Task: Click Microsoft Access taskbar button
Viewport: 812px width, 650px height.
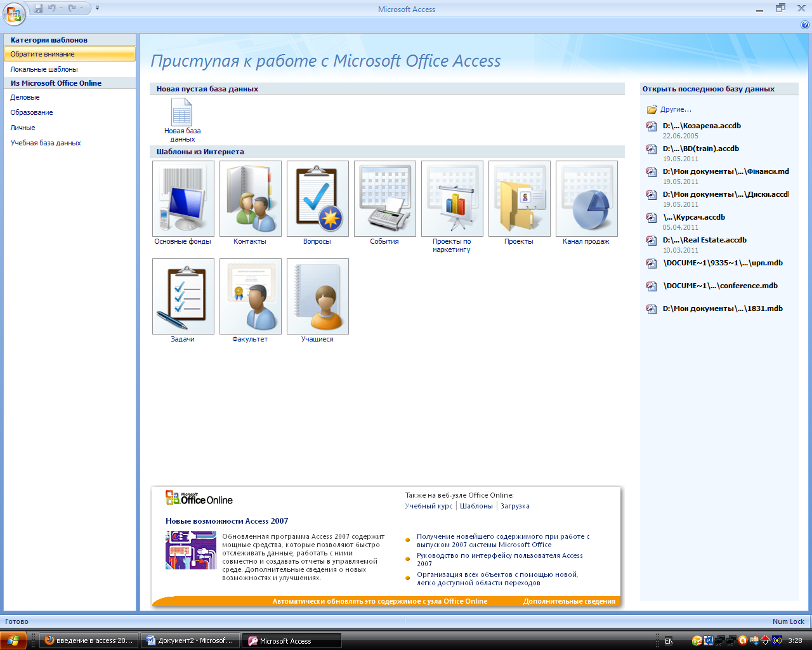Action: click(x=292, y=640)
